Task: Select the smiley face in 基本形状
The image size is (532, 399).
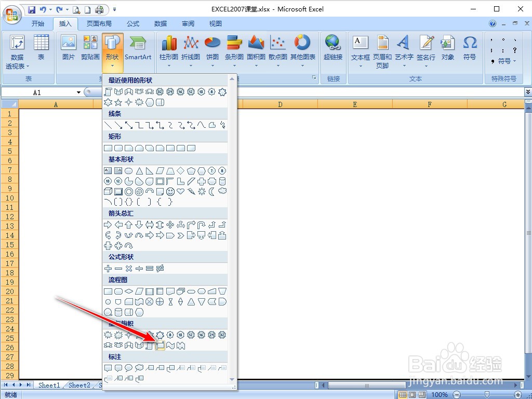Action: [x=170, y=192]
